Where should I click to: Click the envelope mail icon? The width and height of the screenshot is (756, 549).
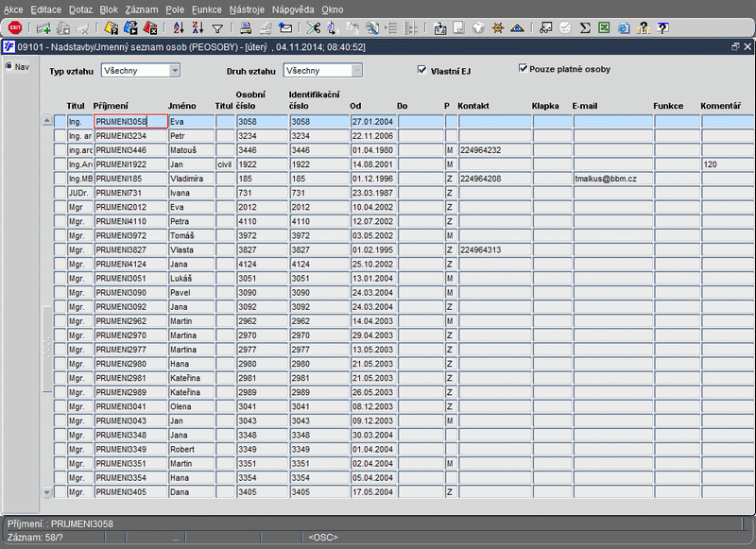(285, 28)
